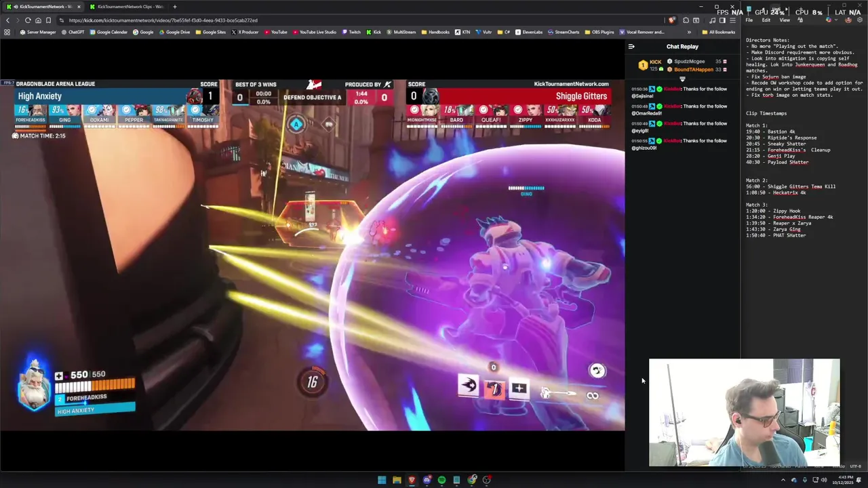Image resolution: width=868 pixels, height=488 pixels.
Task: Open the View menu in the notes window
Action: tap(785, 20)
